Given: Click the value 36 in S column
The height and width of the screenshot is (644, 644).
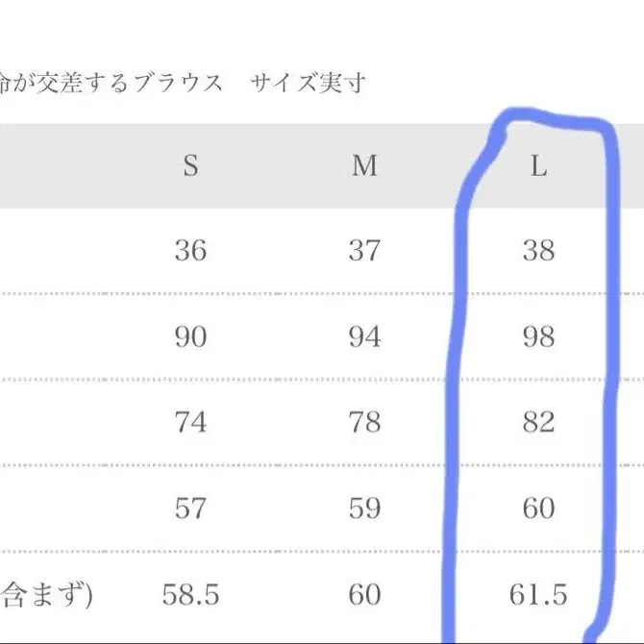Looking at the screenshot, I should click(x=190, y=251).
